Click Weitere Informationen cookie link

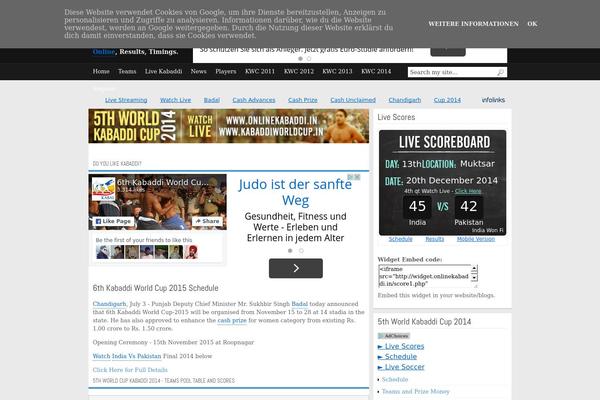pyautogui.click(x=473, y=23)
